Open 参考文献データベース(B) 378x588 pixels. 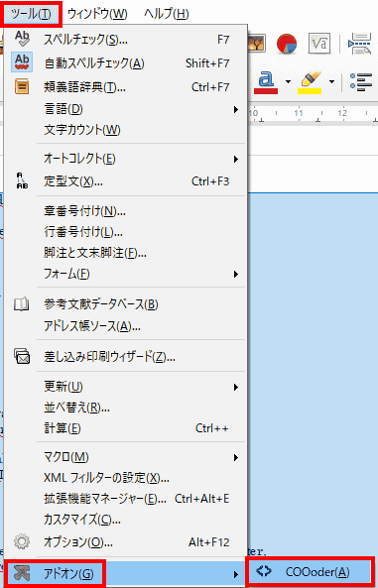[125, 304]
